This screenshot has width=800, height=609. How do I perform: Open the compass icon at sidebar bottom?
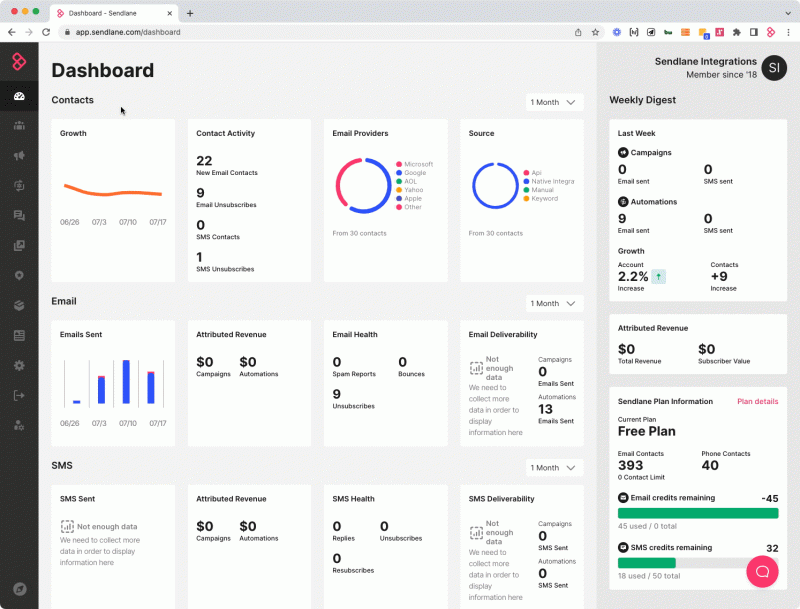19,589
